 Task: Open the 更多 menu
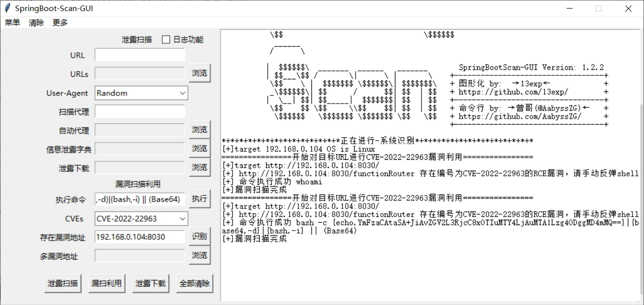coord(60,23)
